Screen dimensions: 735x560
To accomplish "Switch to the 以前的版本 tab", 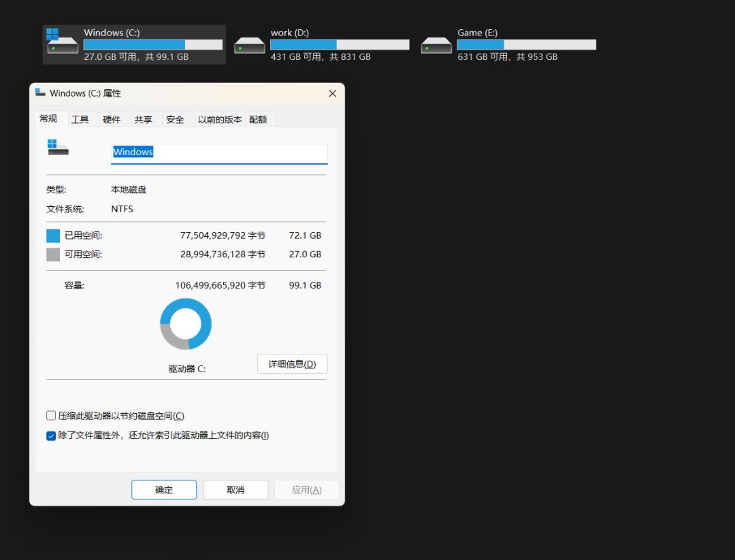I will click(219, 119).
